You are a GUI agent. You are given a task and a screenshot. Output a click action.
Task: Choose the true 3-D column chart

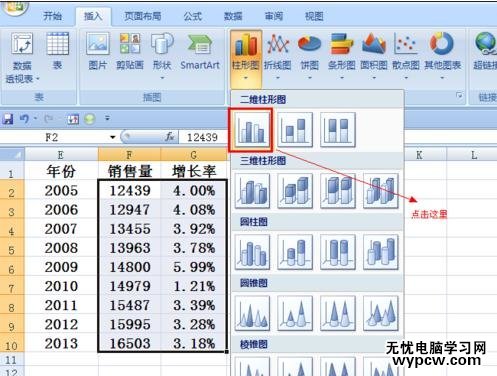click(381, 191)
